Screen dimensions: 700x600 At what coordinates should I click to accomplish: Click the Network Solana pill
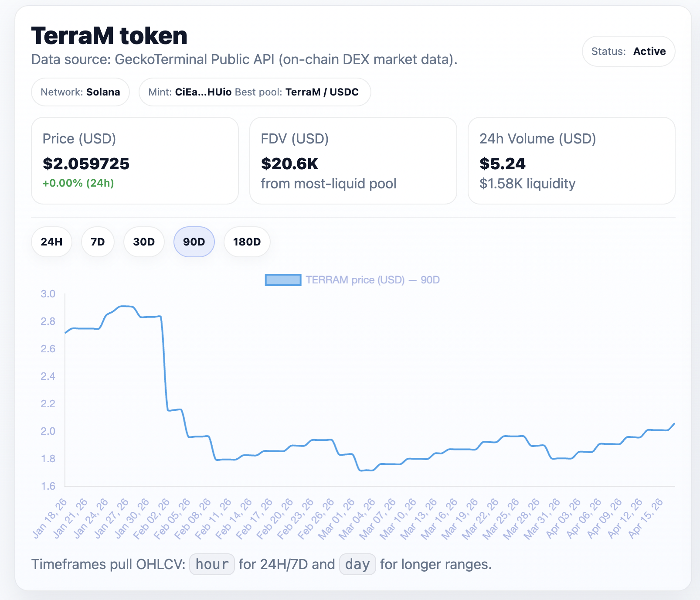(x=80, y=92)
